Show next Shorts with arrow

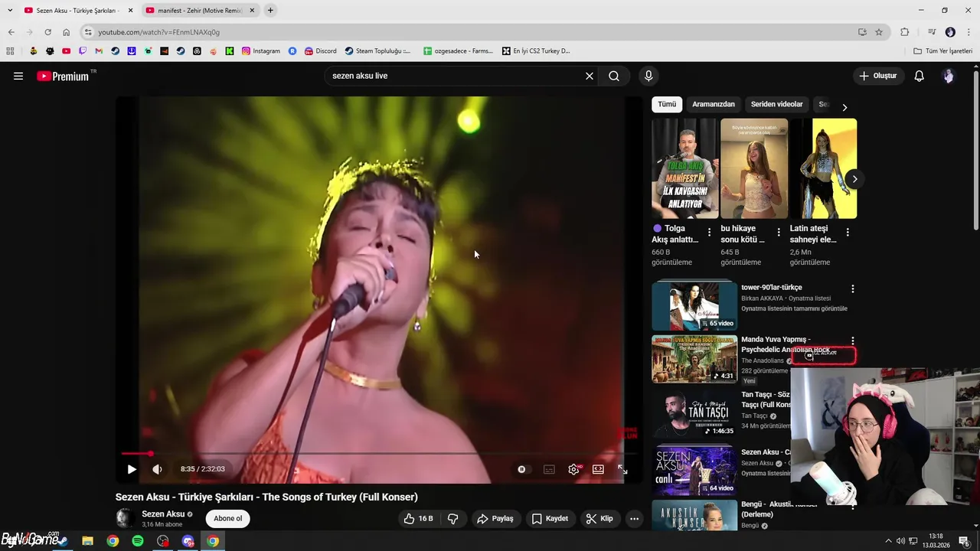pyautogui.click(x=854, y=179)
